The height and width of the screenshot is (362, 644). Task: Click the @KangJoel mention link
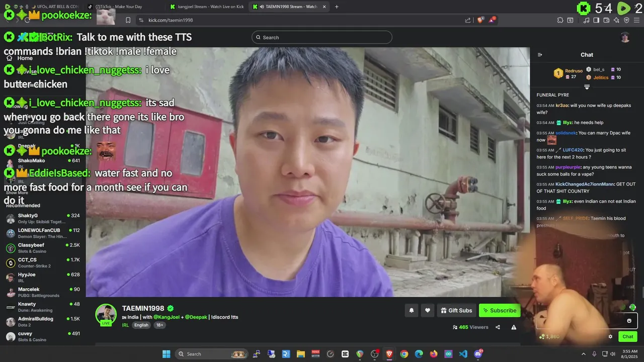point(167,317)
